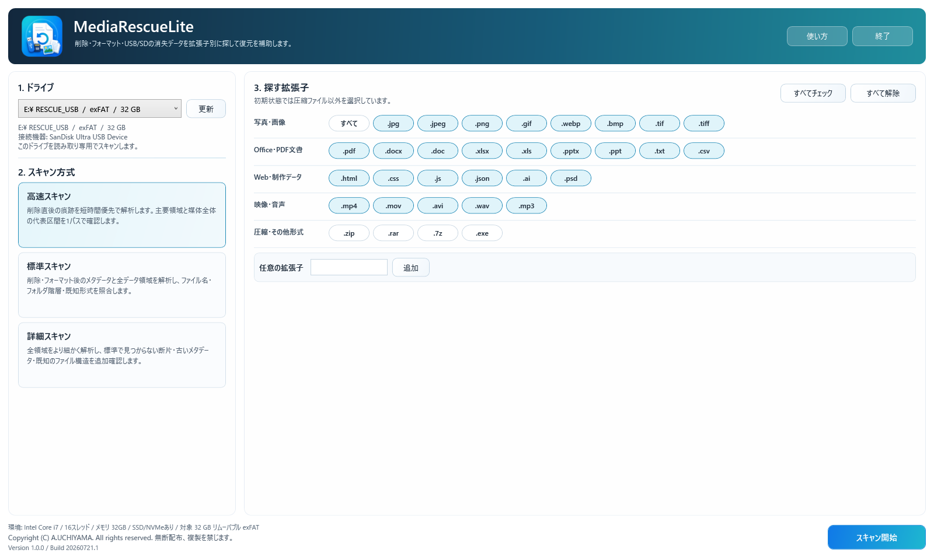Click the MediaRescueLite app logo icon
The image size is (934, 560).
coord(42,36)
